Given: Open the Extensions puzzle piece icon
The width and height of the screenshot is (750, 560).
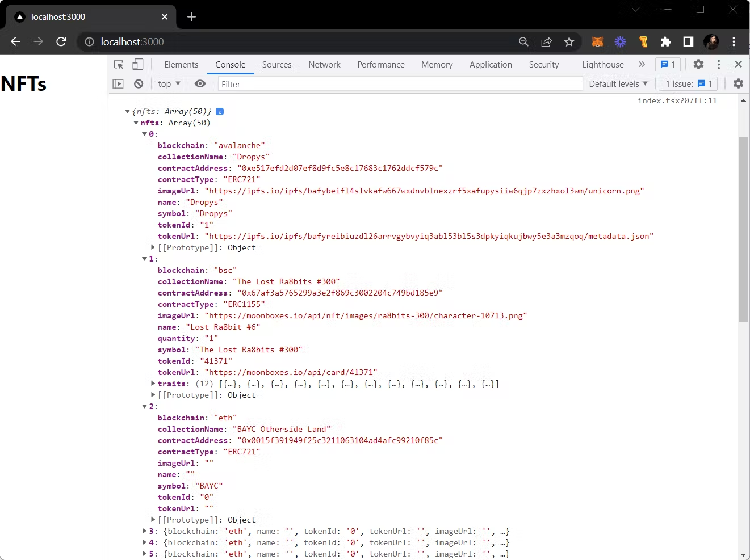Looking at the screenshot, I should click(x=665, y=42).
